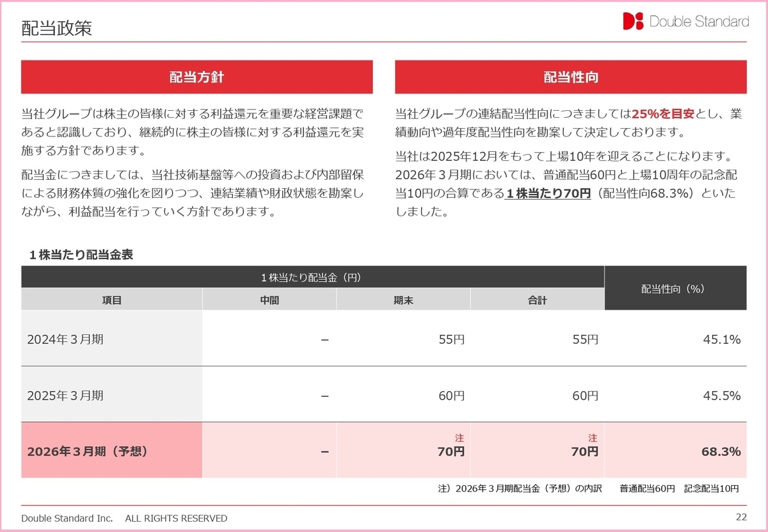This screenshot has width=768, height=532.
Task: Click the payout ratio "45.1%"
Action: coord(722,339)
